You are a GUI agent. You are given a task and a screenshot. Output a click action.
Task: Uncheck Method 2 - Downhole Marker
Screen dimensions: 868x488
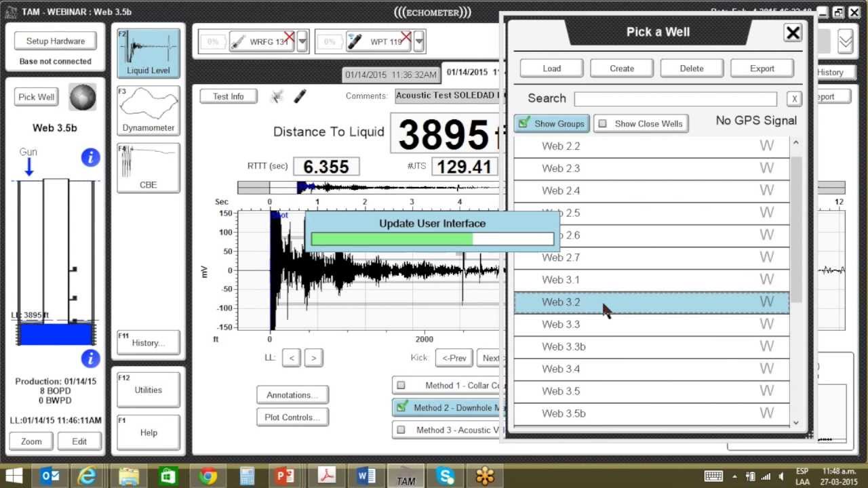(x=402, y=407)
